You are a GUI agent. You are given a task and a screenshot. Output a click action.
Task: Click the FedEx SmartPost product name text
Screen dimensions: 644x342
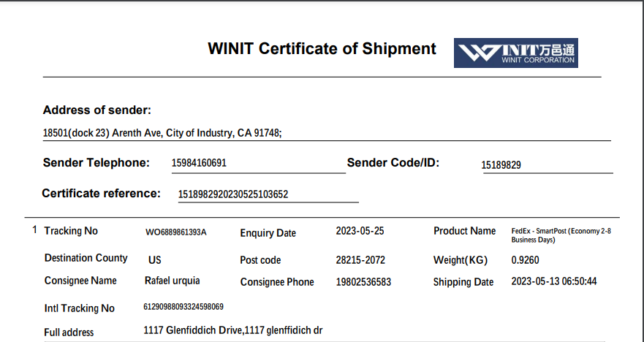tap(561, 235)
